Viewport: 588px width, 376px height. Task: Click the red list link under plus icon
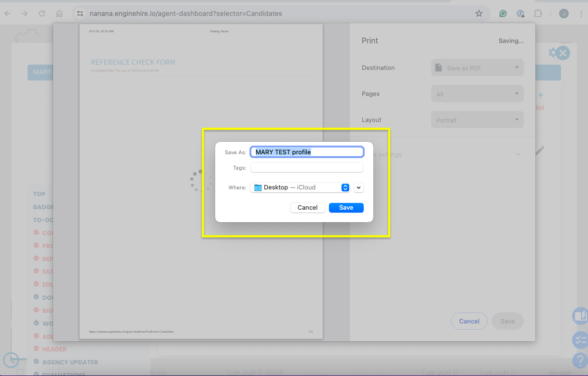coord(540,108)
